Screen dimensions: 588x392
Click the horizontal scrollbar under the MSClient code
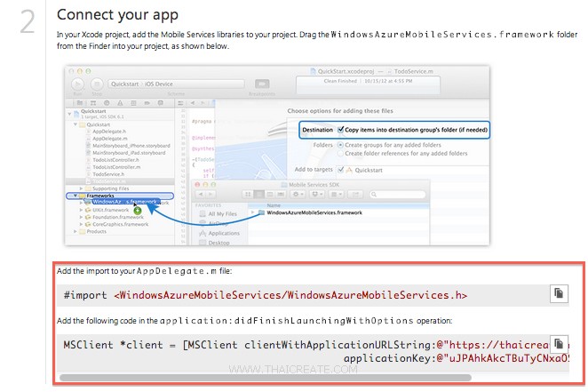click(x=266, y=378)
